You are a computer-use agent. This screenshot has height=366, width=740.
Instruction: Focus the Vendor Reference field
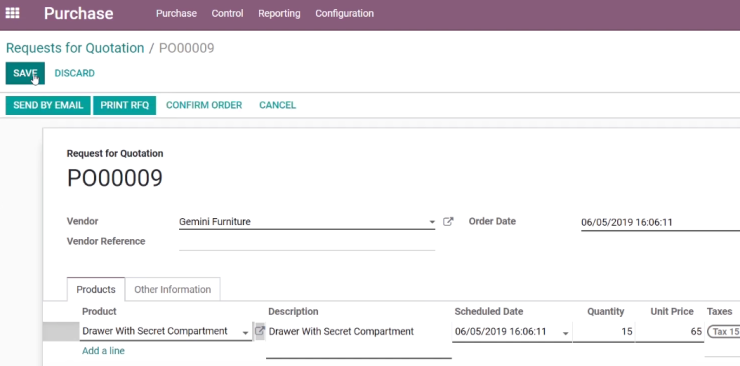[307, 242]
